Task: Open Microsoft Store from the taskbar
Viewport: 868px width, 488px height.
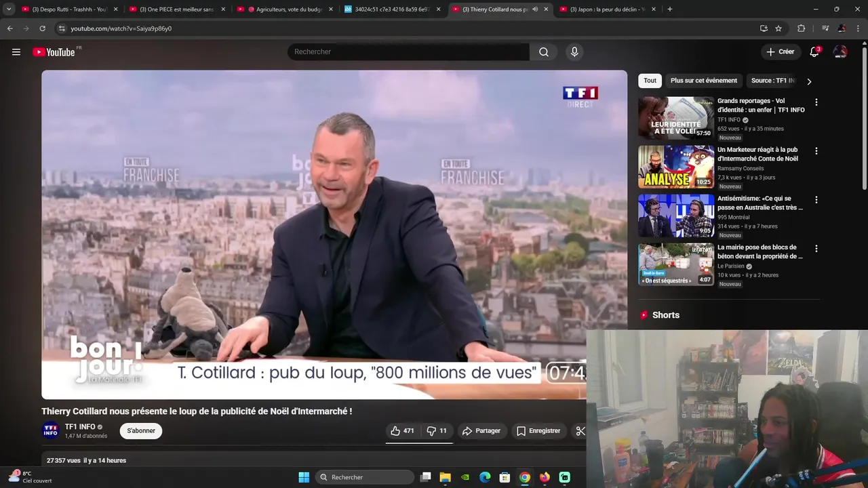Action: tap(505, 477)
